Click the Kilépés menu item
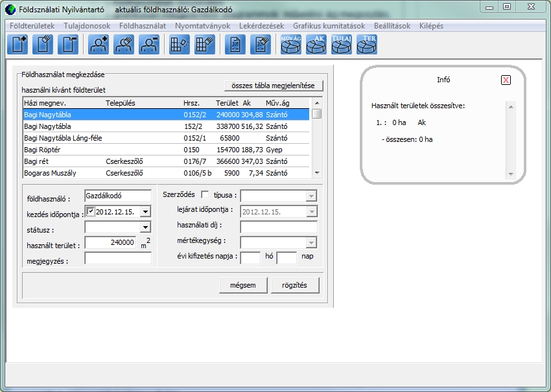This screenshot has width=551, height=392. pyautogui.click(x=431, y=26)
